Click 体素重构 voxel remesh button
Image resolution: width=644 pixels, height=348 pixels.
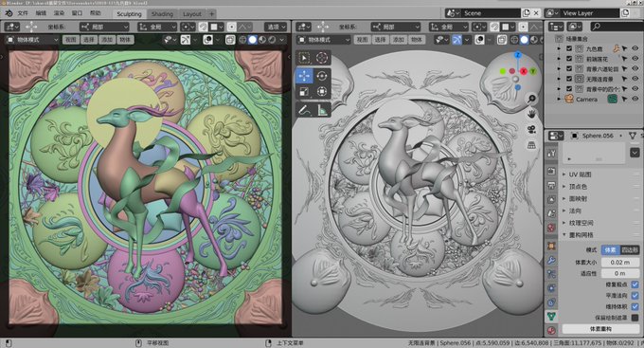click(600, 329)
